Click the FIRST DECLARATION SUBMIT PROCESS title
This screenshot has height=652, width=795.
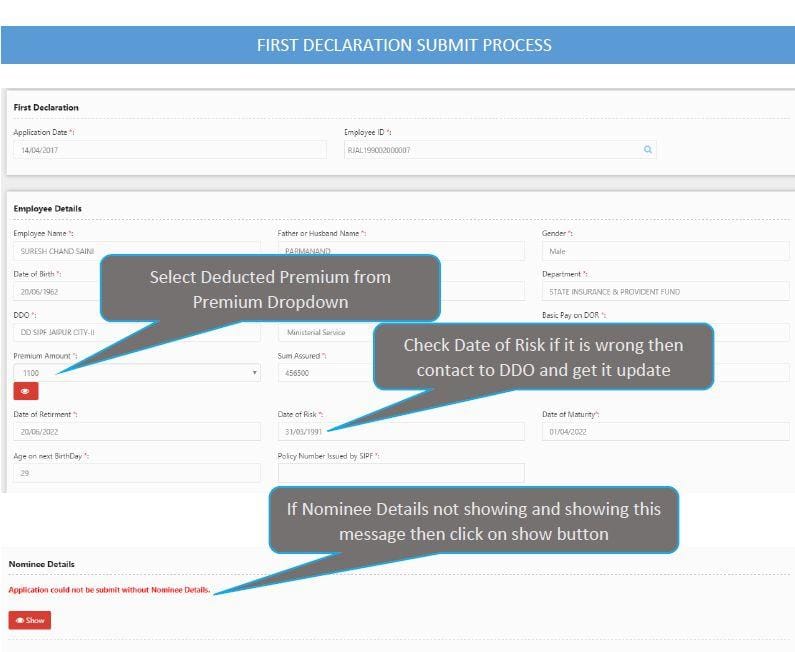point(404,45)
